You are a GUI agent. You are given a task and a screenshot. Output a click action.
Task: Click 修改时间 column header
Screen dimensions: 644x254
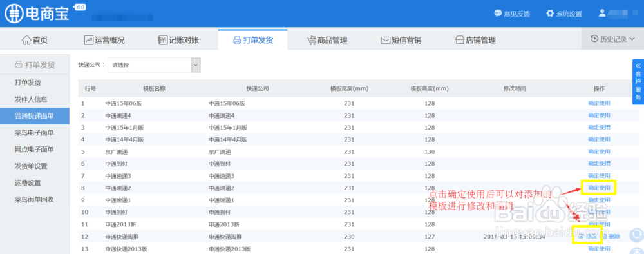[x=515, y=88]
